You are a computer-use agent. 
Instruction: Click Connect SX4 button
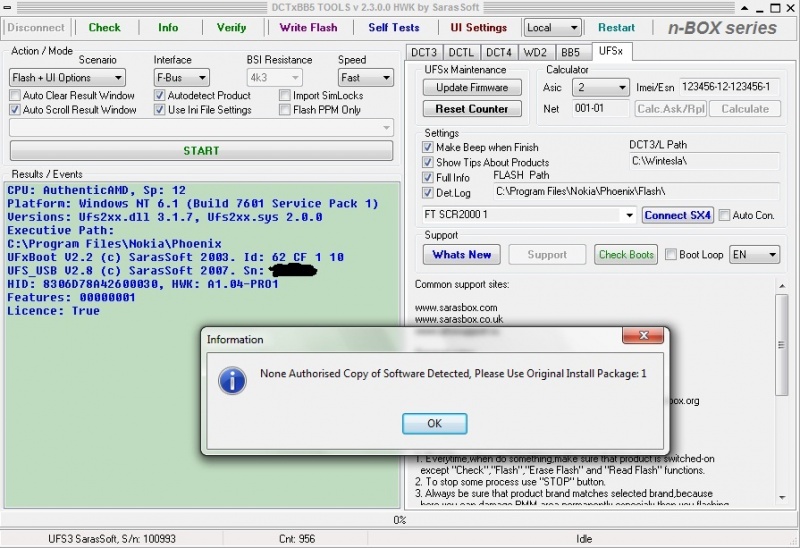678,215
